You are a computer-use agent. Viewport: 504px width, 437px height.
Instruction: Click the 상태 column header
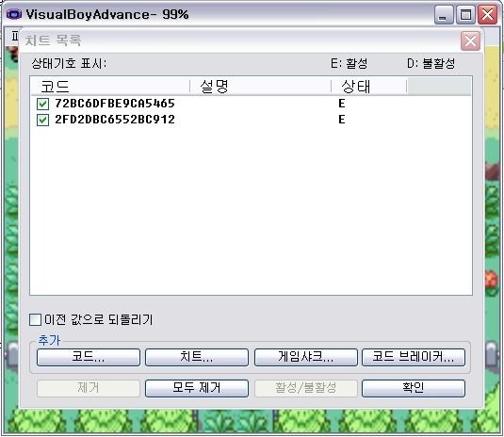(369, 86)
